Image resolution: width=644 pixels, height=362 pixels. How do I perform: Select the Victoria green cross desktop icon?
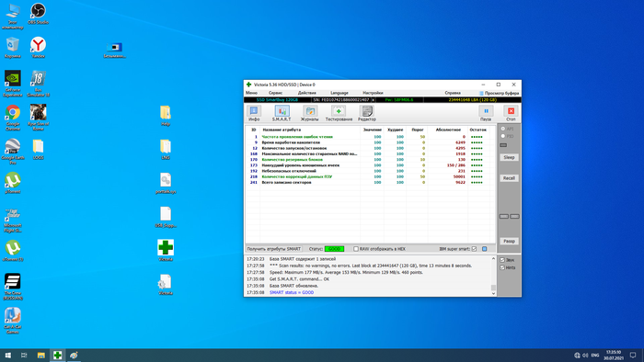point(166,251)
